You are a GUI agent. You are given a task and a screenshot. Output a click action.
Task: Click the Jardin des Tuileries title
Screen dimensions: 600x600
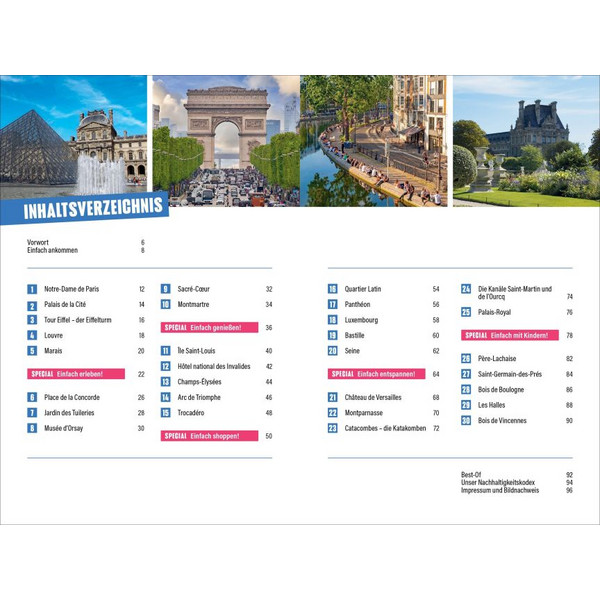click(69, 413)
